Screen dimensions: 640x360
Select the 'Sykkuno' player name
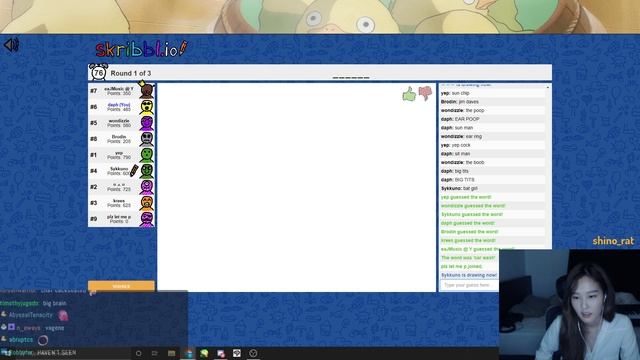coord(119,169)
